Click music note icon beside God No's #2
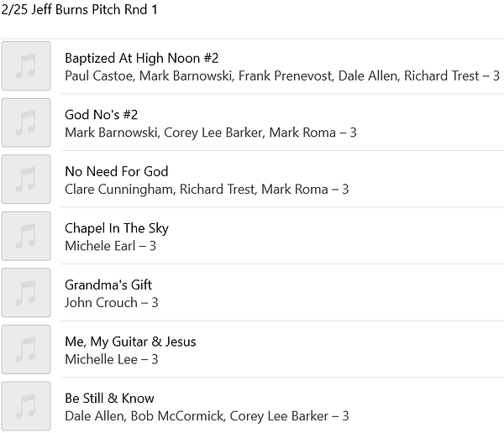504x433 pixels. (x=26, y=123)
